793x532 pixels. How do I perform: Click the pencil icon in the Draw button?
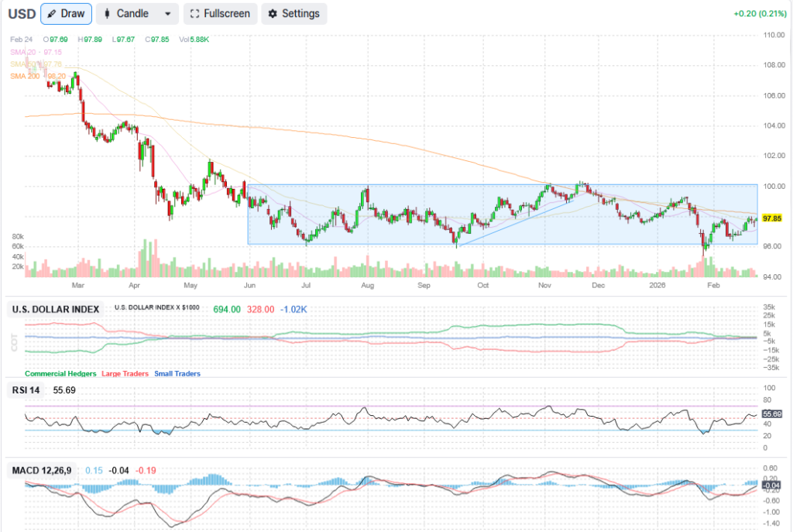[x=53, y=14]
